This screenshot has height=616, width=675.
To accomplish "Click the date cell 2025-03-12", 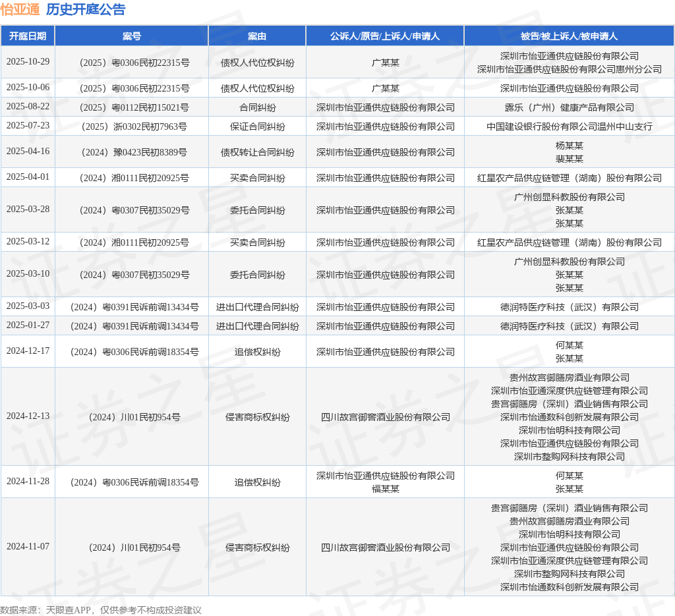I will point(28,241).
